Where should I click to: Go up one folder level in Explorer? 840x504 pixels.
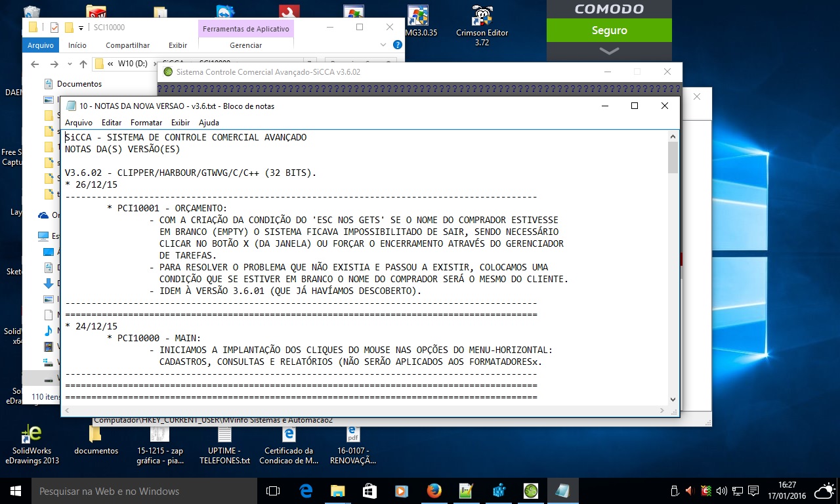(83, 64)
